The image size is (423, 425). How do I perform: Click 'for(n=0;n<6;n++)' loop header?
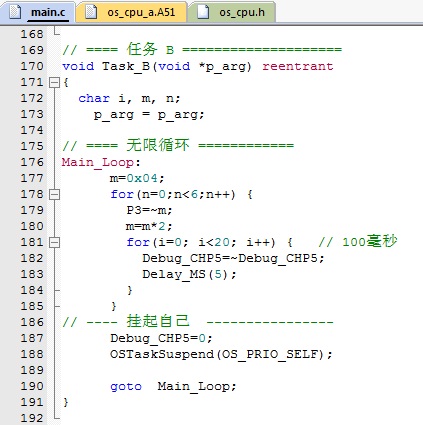click(173, 194)
